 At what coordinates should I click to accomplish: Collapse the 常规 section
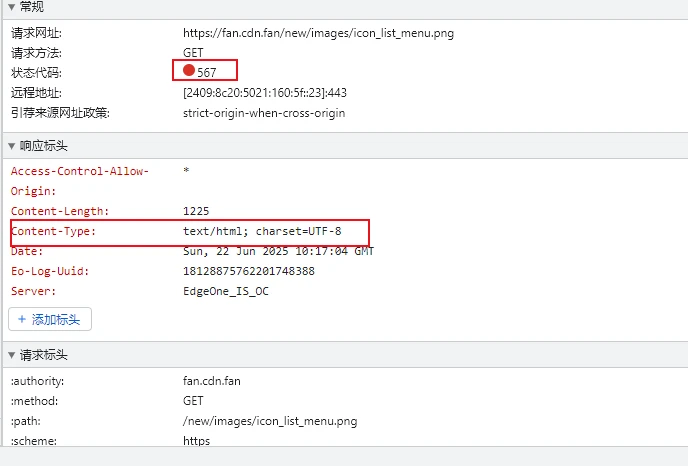click(x=12, y=7)
